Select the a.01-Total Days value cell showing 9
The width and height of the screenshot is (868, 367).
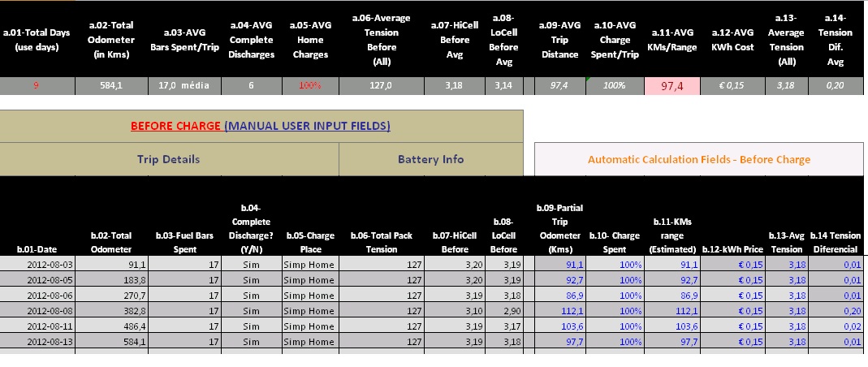tap(37, 86)
